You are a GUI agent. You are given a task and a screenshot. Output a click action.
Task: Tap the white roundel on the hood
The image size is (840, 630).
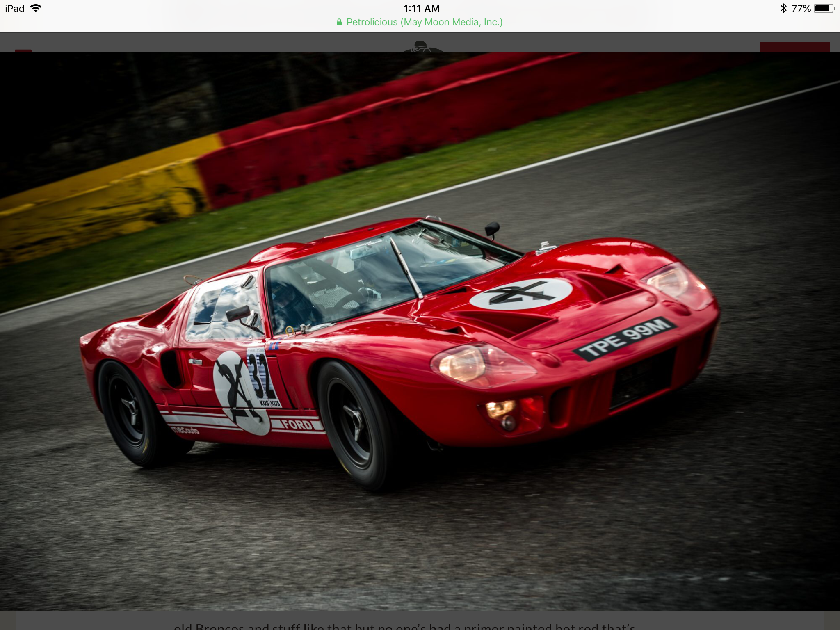tap(521, 294)
